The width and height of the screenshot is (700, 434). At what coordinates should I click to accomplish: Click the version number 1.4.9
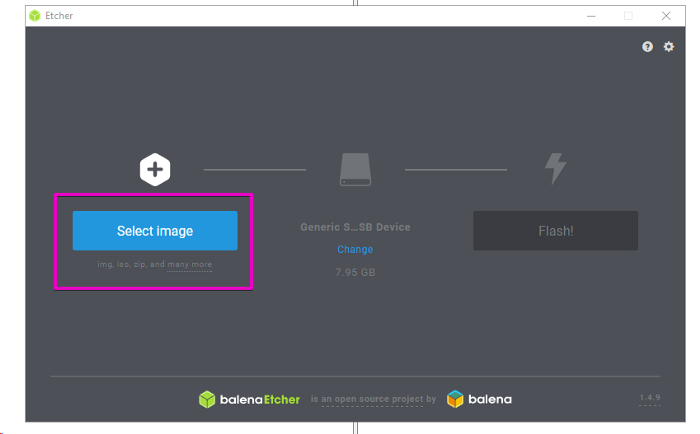[x=650, y=398]
